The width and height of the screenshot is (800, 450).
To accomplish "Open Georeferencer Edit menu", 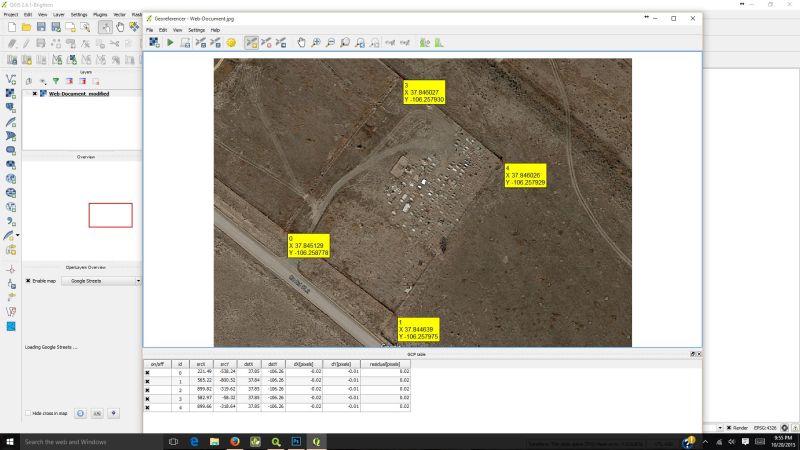I will coord(163,30).
